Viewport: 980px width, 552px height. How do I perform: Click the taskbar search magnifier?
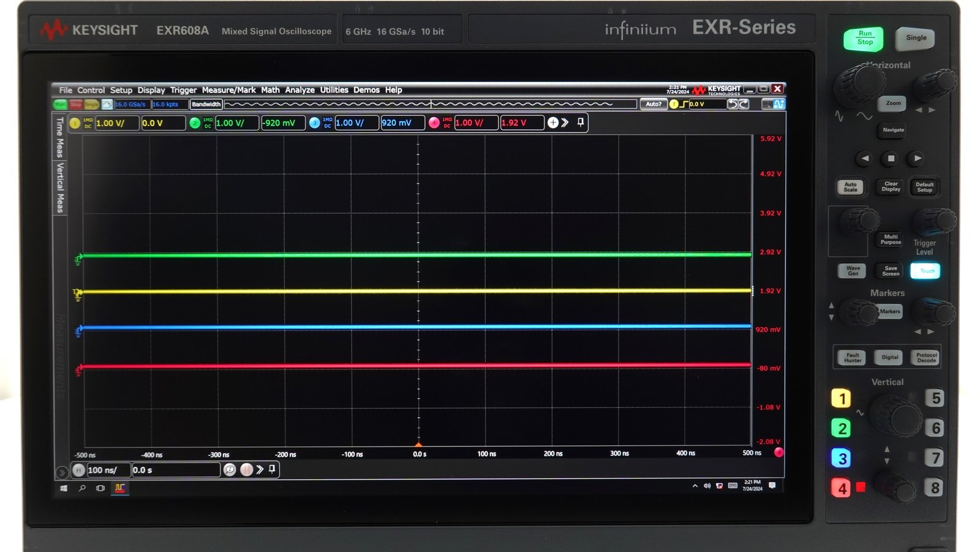(x=82, y=488)
